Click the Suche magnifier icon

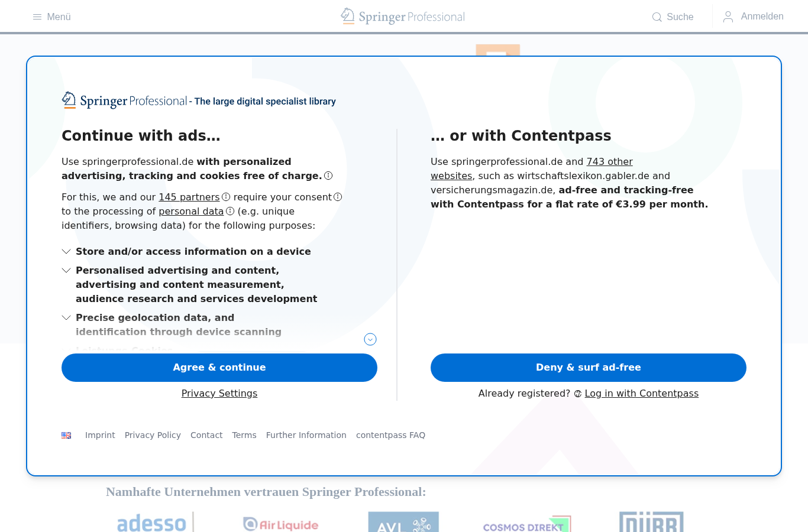coord(657,17)
